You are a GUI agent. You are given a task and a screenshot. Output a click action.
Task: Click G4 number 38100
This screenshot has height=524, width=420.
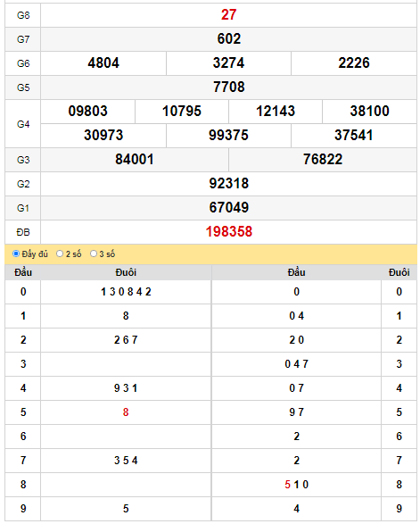[x=369, y=112]
